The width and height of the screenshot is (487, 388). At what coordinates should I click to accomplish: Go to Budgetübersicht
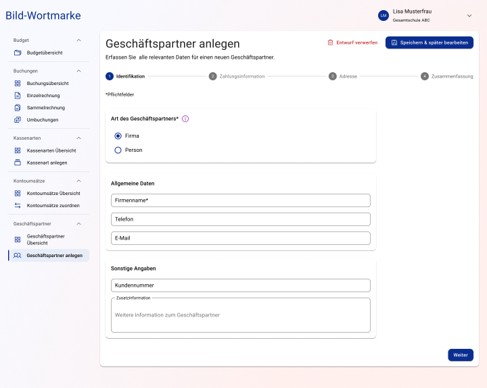(45, 53)
